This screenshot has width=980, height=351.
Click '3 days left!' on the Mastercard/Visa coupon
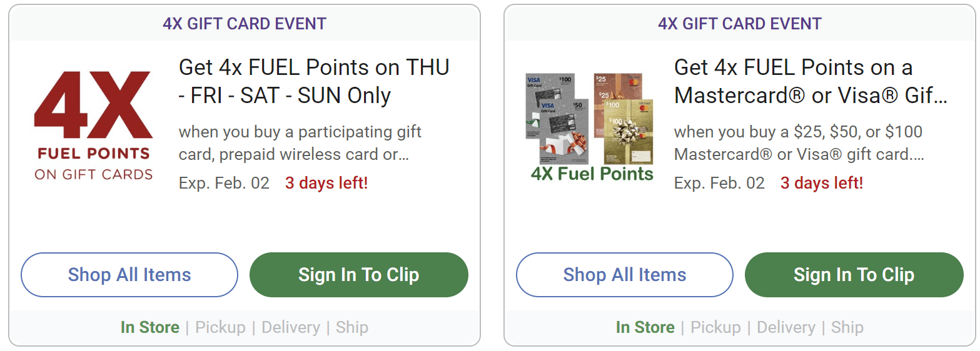coord(822,183)
